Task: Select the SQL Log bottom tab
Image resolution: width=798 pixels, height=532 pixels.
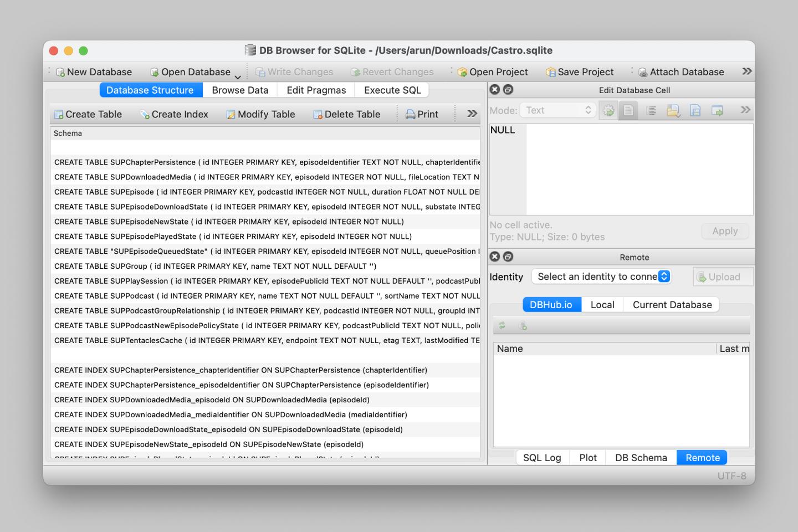Action: coord(542,458)
